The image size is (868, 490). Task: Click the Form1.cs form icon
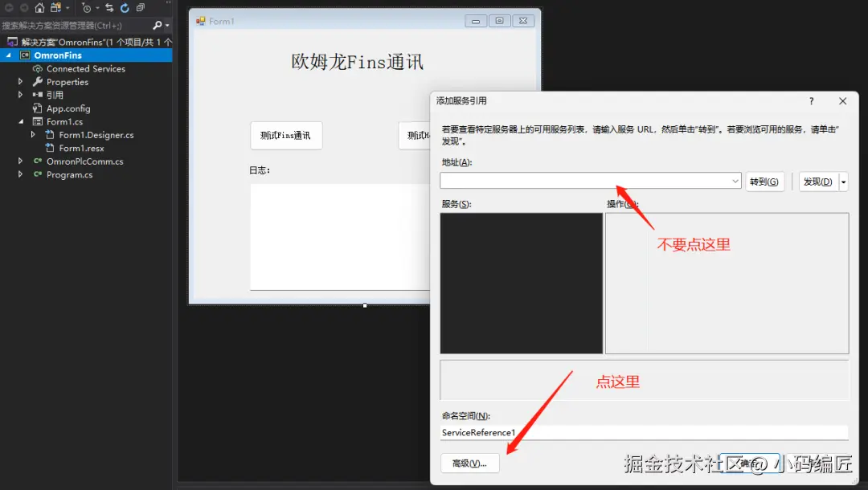(x=38, y=121)
